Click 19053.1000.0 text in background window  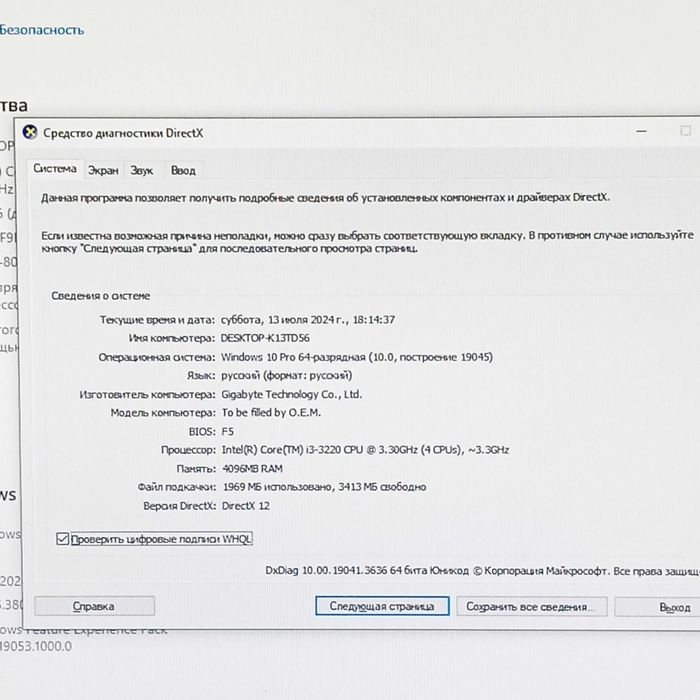pyautogui.click(x=36, y=646)
